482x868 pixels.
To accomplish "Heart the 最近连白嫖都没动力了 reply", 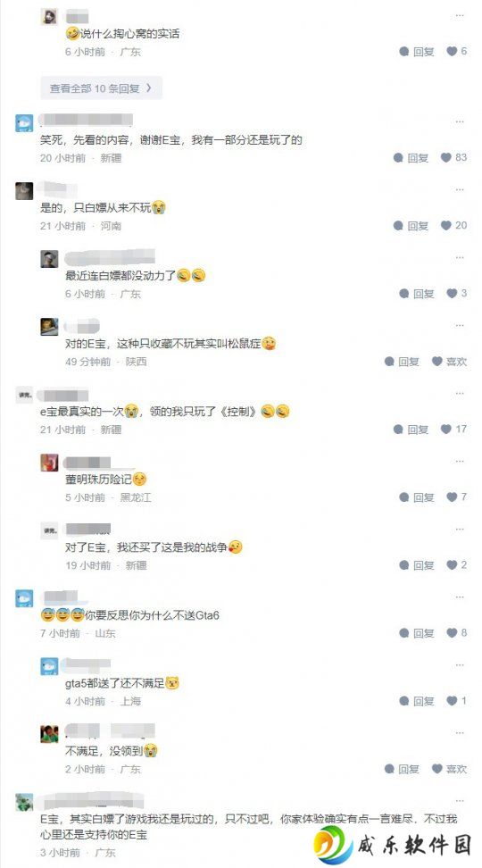I will (x=456, y=294).
